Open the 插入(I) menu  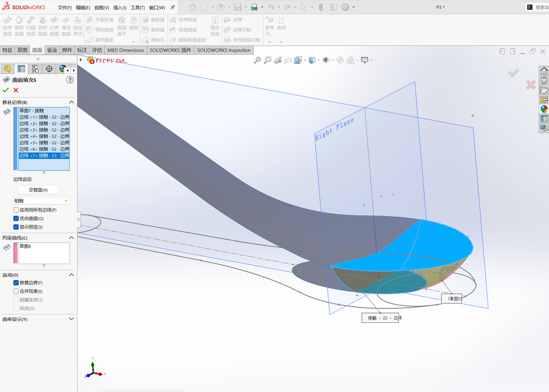[x=120, y=8]
